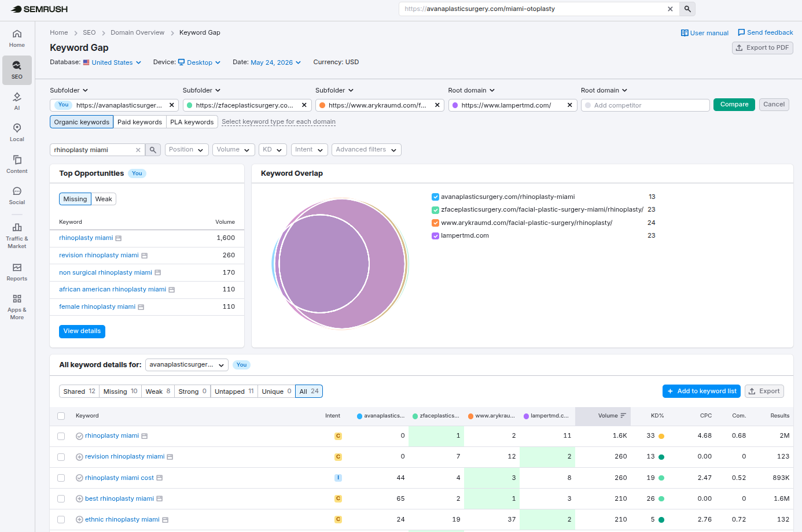Uncheck zfaceplasticsurgery.com in overlap legend
This screenshot has height=532, width=802.
pyautogui.click(x=435, y=210)
